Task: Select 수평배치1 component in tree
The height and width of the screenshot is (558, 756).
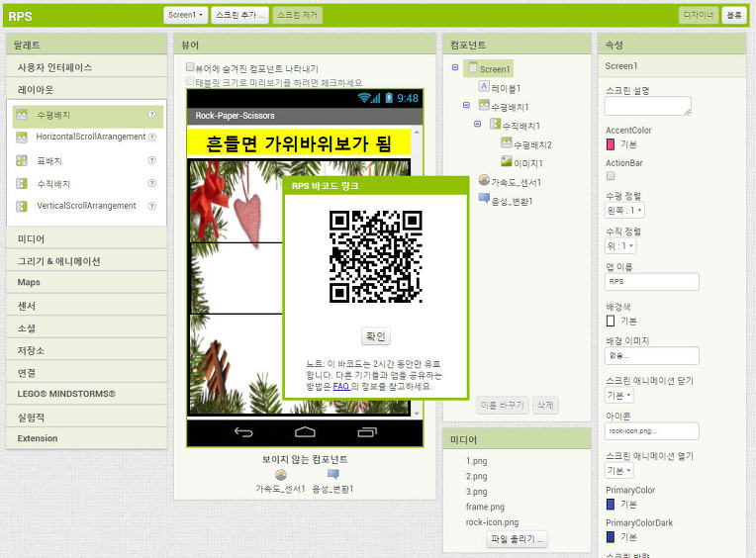Action: 504,107
